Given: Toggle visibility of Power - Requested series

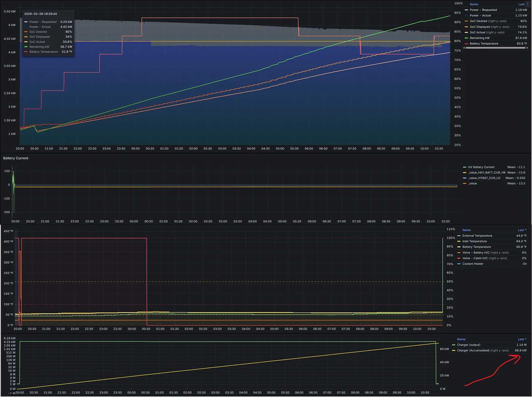Looking at the screenshot, I should 483,10.
